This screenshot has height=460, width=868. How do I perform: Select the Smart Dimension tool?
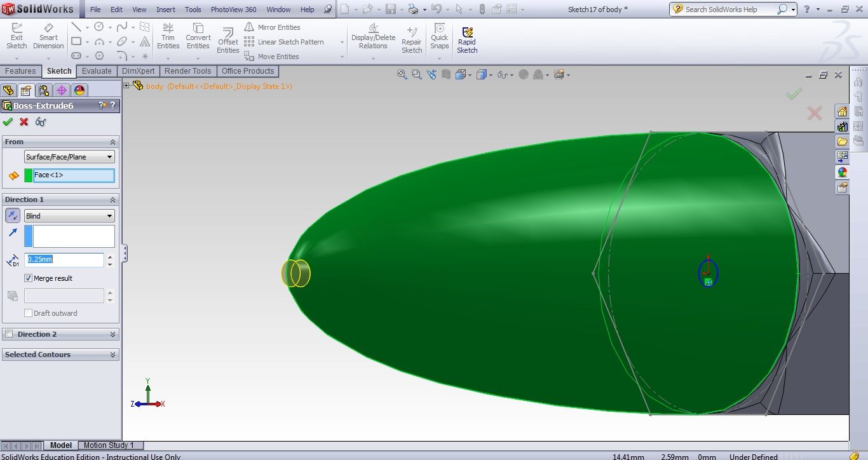pos(48,36)
